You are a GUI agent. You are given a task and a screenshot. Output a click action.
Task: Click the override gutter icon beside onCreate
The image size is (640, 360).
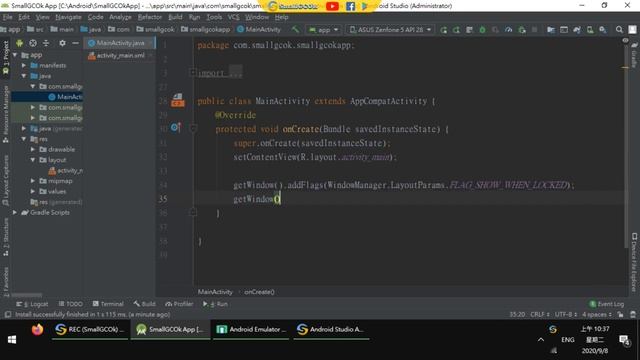point(175,128)
